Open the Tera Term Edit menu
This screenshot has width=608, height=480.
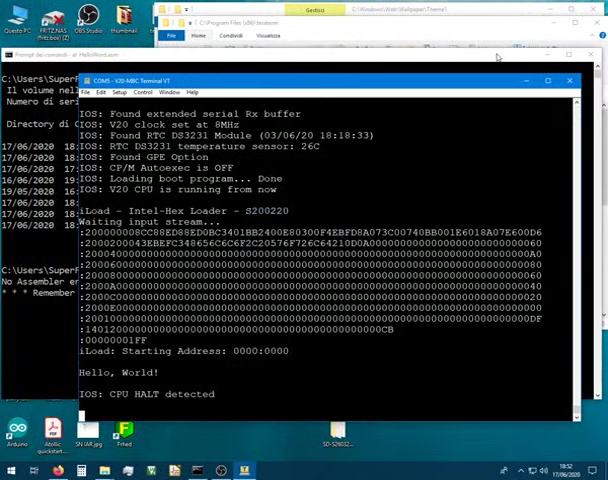(x=101, y=92)
